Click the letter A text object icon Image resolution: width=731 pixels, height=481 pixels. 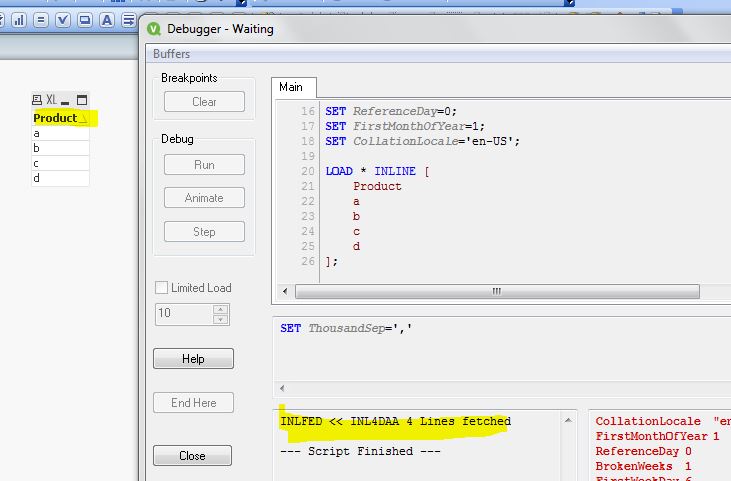107,20
